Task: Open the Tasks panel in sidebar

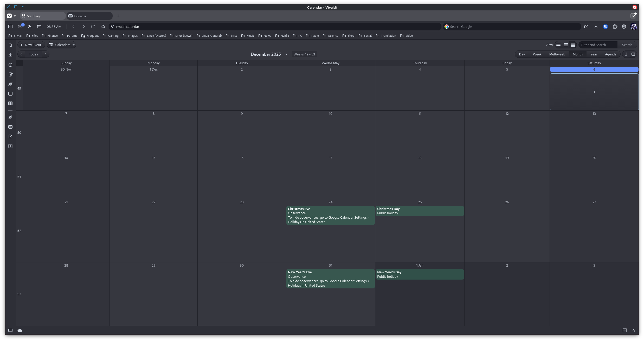Action: coord(10,136)
